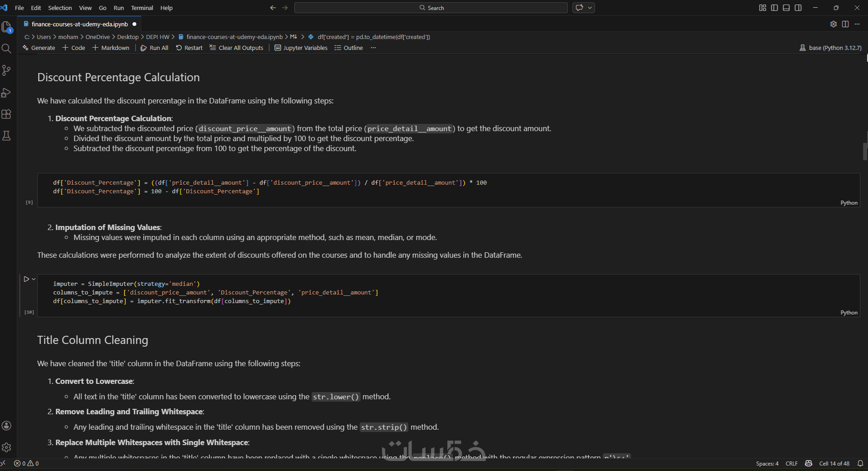Click the moham breadcrumb segment
This screenshot has width=868, height=471.
click(68, 37)
